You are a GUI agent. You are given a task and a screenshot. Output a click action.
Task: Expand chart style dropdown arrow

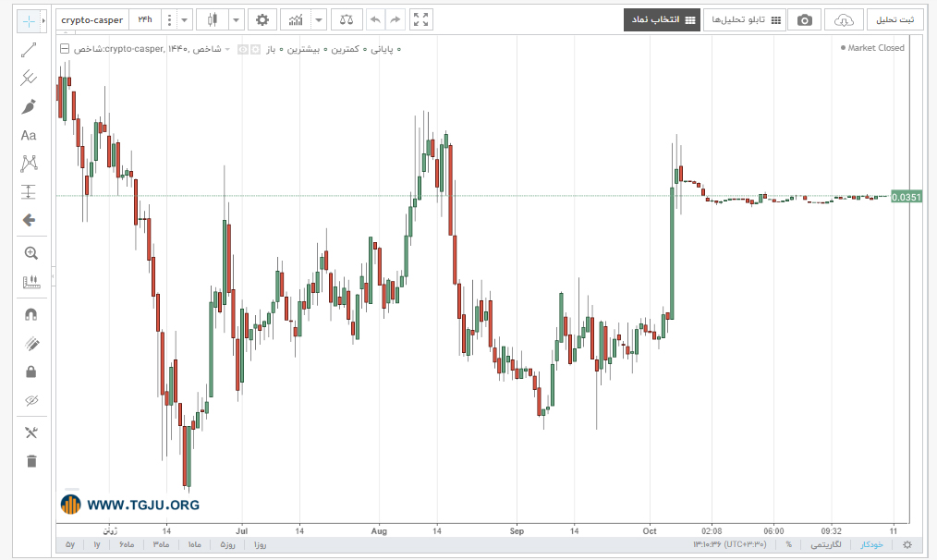click(x=237, y=19)
